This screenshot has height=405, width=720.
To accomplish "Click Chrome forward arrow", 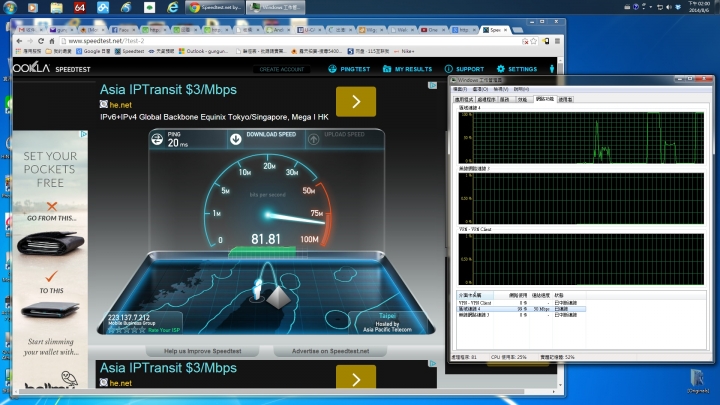I will [30, 41].
